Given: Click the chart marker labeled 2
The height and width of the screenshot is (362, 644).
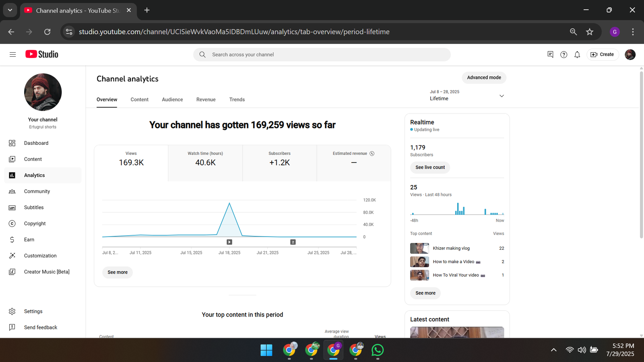Looking at the screenshot, I should 293,242.
